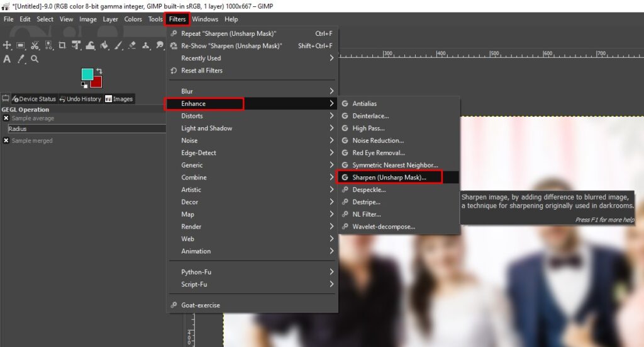Open the Decor filters submenu

(252, 202)
